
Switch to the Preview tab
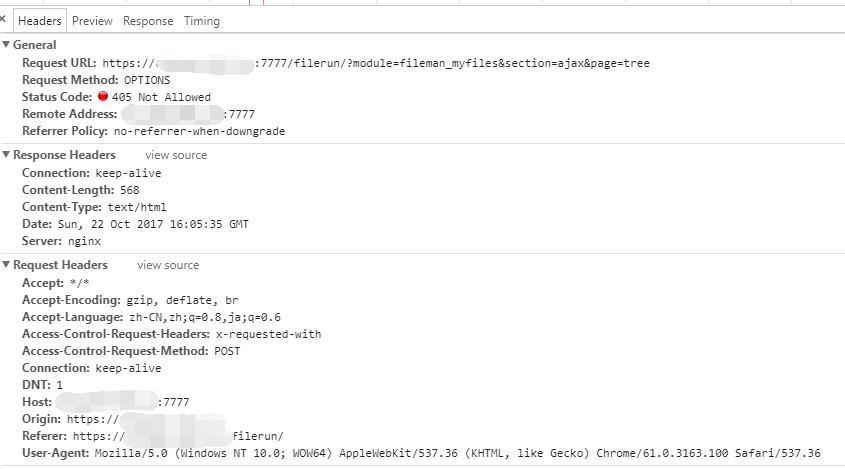(92, 21)
